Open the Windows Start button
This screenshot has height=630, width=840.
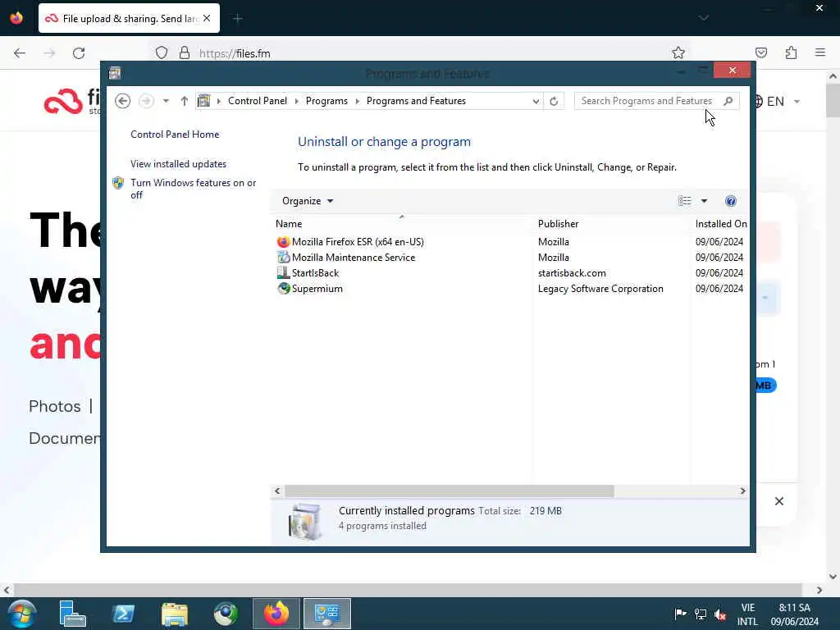tap(22, 614)
